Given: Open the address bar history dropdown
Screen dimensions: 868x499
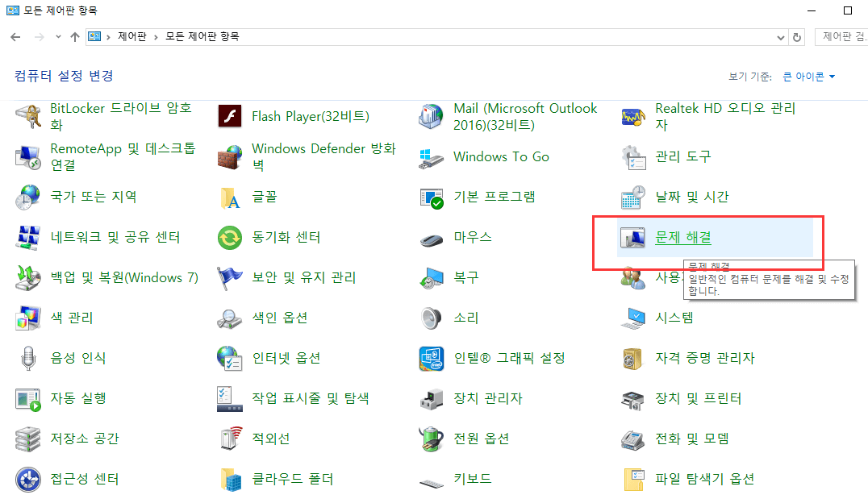Looking at the screenshot, I should (780, 36).
